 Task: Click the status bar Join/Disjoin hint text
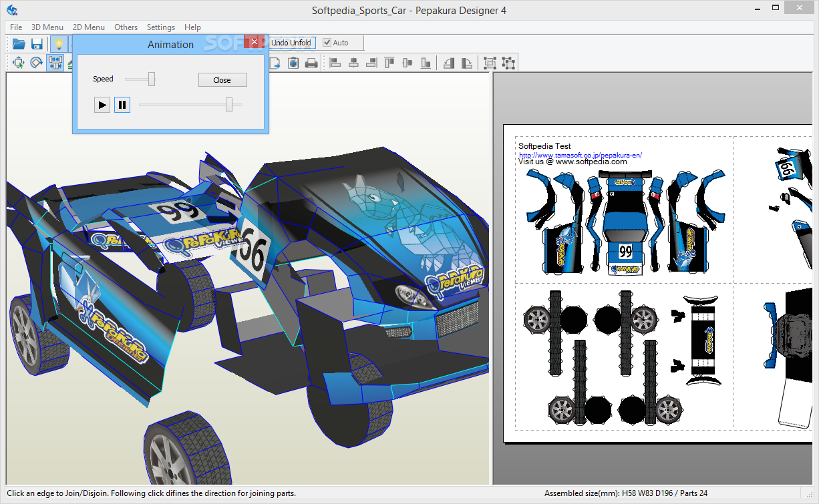(x=152, y=493)
